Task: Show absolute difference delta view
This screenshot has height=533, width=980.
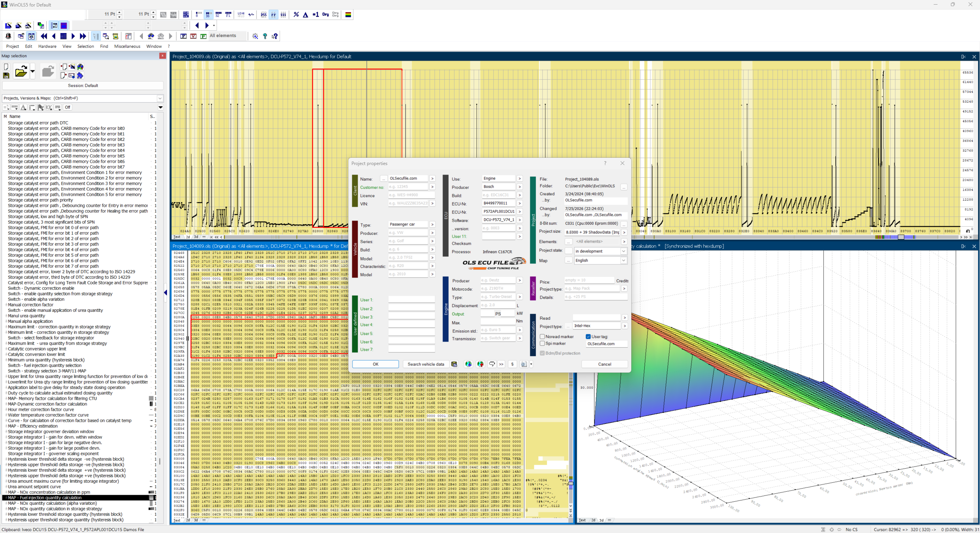Action: coord(305,15)
